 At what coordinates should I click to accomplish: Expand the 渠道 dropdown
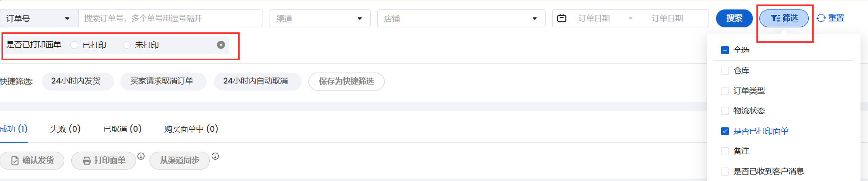pyautogui.click(x=320, y=18)
